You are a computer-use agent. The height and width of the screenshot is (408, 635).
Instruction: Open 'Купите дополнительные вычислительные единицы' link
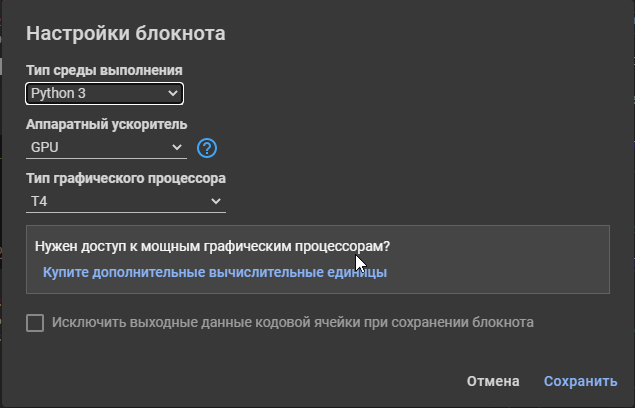click(x=214, y=272)
